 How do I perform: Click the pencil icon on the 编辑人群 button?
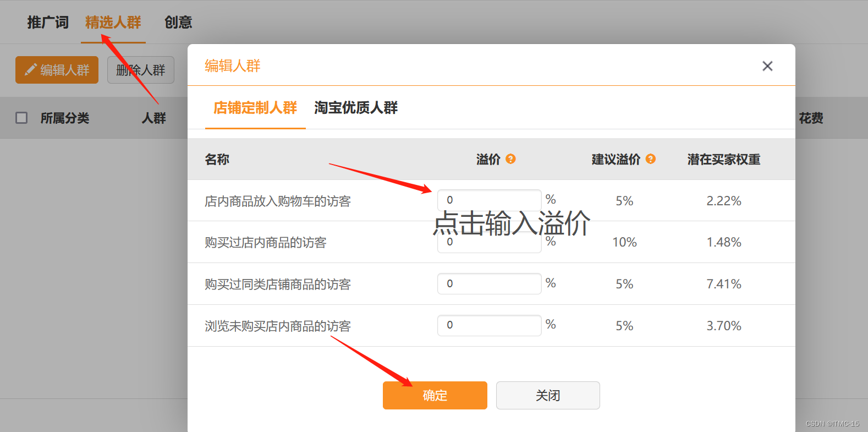point(31,70)
